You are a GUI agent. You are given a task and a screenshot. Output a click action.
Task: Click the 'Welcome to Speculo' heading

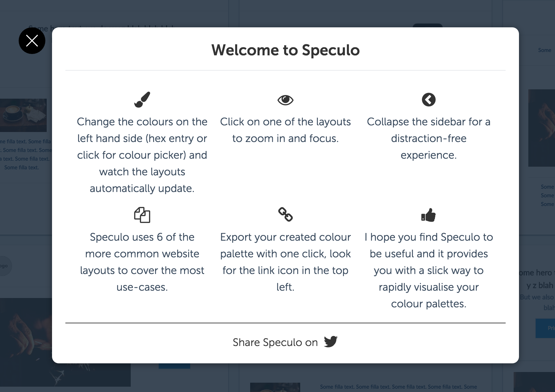[x=286, y=50]
